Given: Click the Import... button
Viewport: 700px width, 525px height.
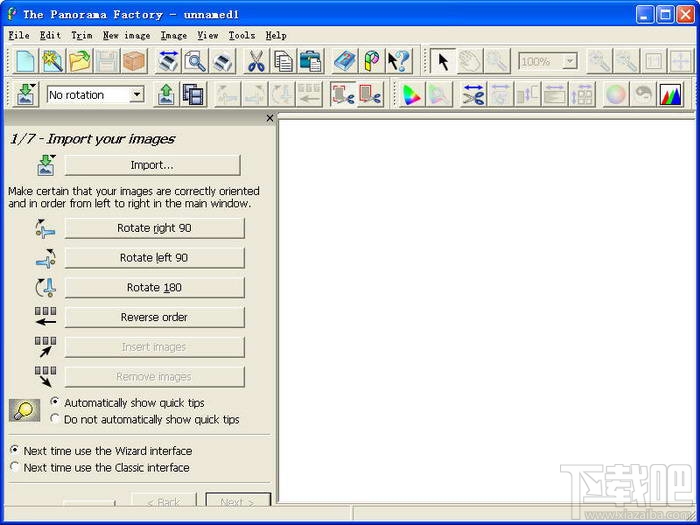Looking at the screenshot, I should 152,165.
